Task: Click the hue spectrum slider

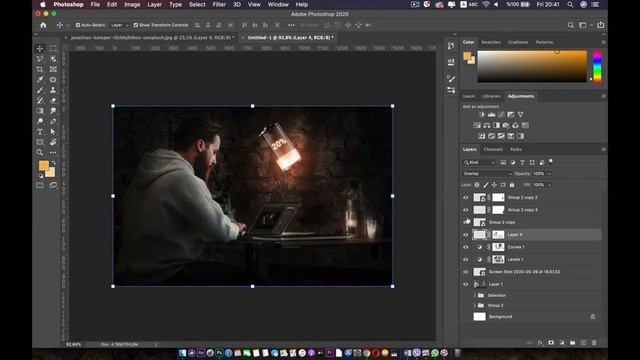Action: coord(597,67)
